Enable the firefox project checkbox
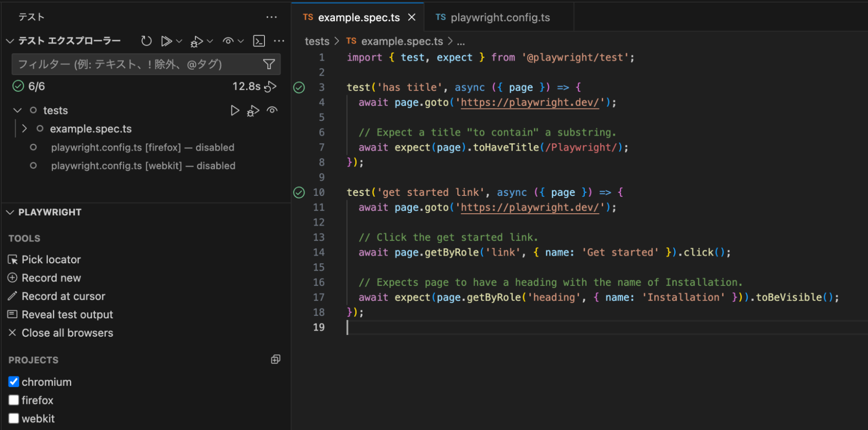 click(14, 400)
